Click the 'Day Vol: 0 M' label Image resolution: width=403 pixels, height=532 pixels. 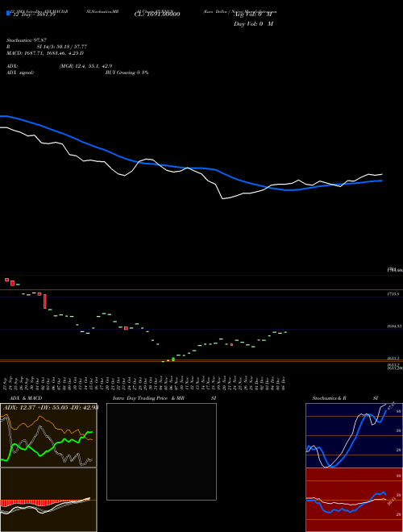click(x=253, y=23)
